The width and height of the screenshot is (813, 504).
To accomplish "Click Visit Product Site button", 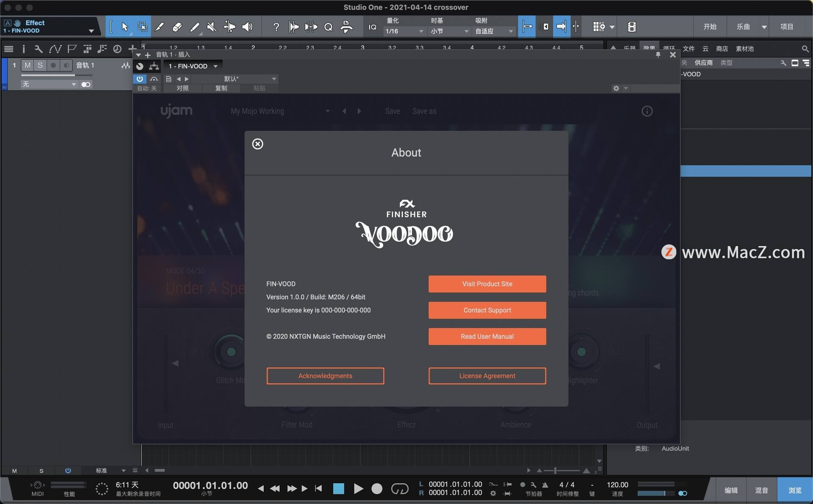I will (x=487, y=284).
